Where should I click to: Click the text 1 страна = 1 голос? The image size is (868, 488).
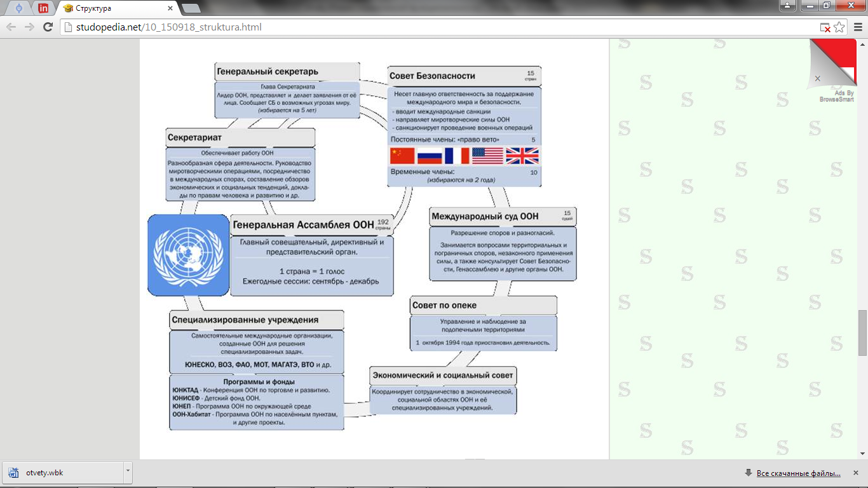[x=312, y=271]
